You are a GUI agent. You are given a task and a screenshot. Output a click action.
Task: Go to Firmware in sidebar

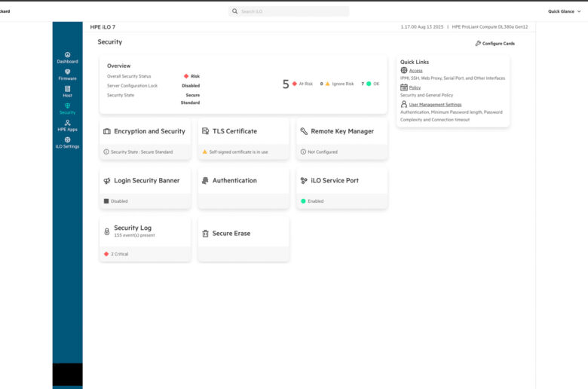click(67, 75)
